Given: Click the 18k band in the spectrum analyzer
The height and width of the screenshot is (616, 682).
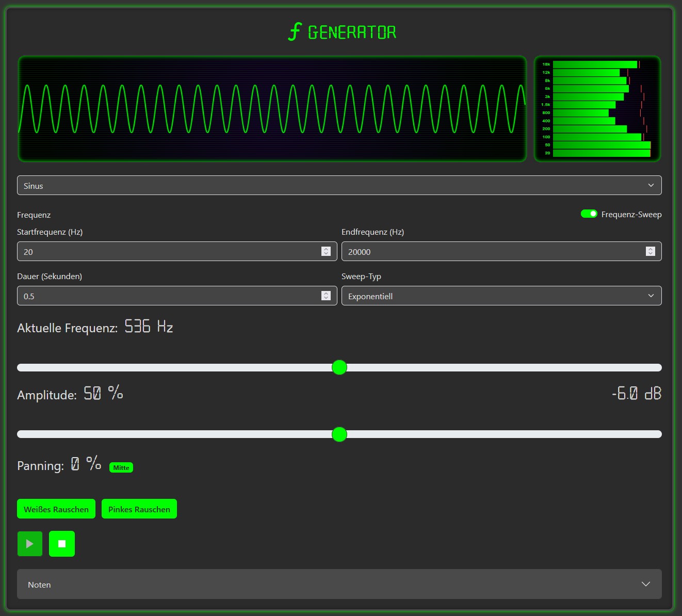Looking at the screenshot, I should [x=593, y=64].
